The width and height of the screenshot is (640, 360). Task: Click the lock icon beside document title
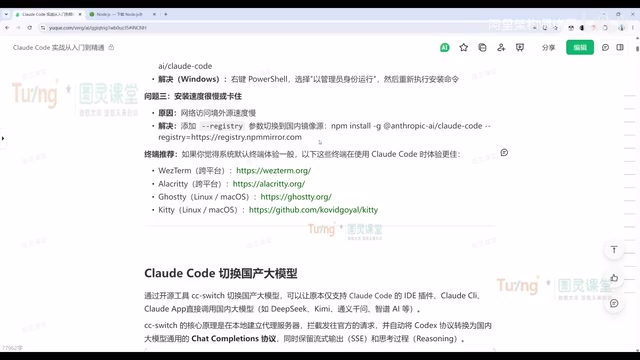111,47
